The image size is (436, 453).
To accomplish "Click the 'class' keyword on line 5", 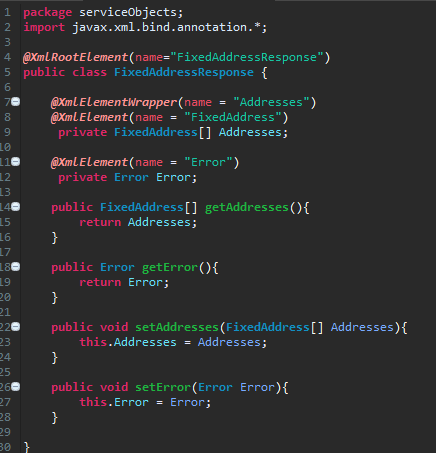I will (90, 72).
